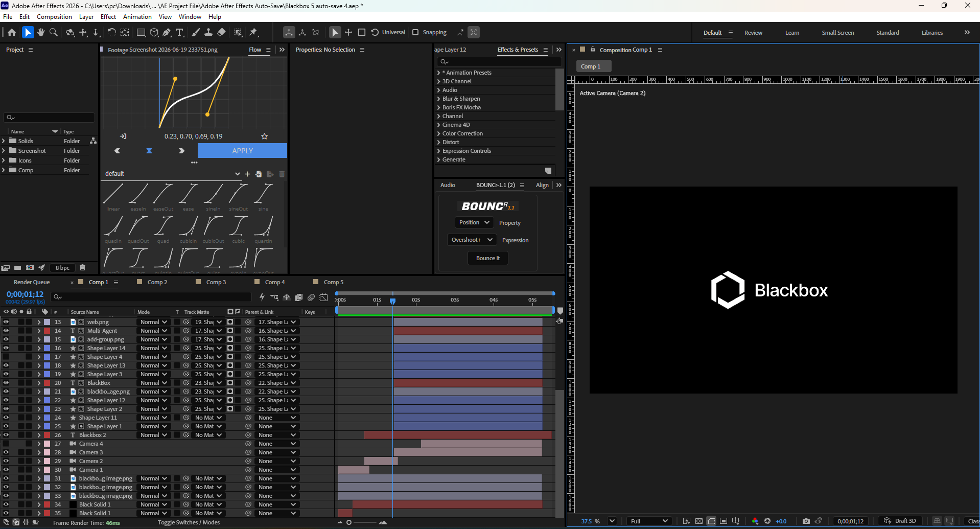
Task: Switch to the Align panel tab
Action: 542,185
